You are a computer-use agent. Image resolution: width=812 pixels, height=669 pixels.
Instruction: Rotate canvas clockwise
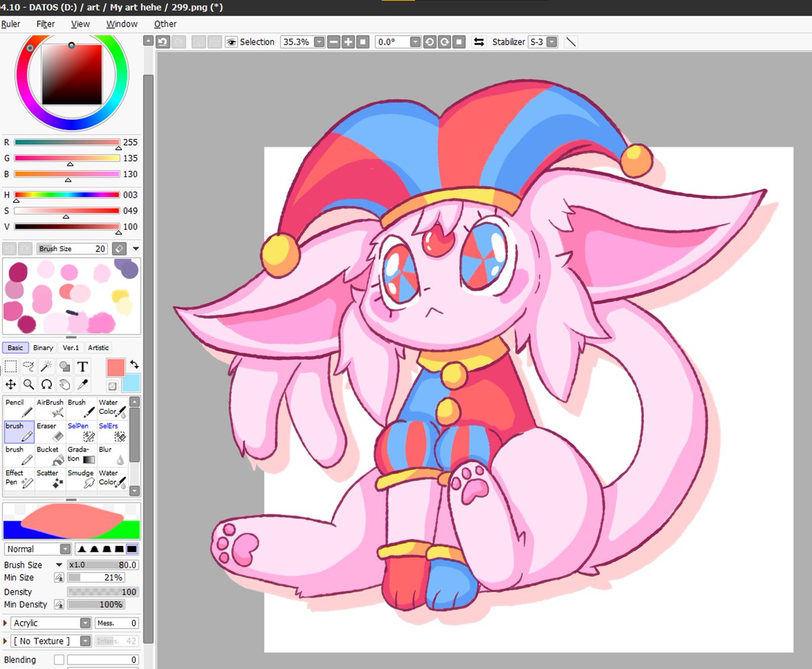pos(444,42)
